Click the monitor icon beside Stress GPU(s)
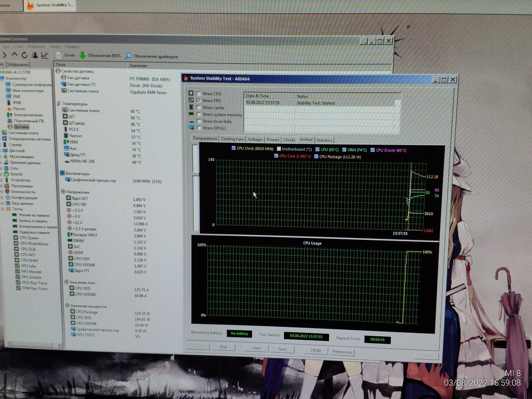Screen dimensions: 532x399 pyautogui.click(x=192, y=128)
